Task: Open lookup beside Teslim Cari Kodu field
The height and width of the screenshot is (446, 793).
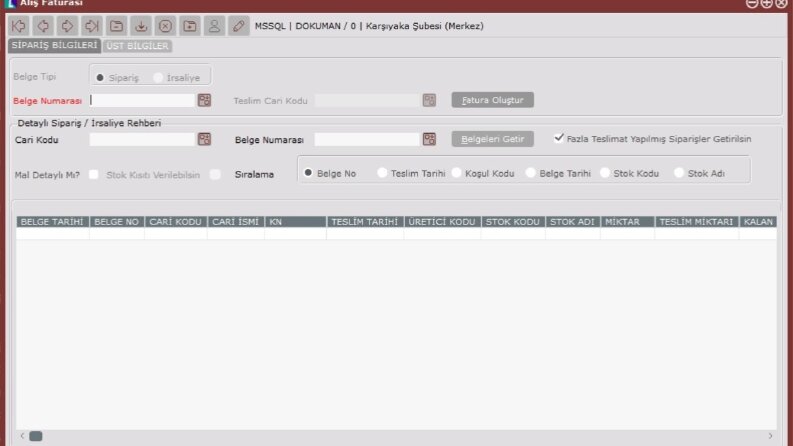Action: pyautogui.click(x=429, y=100)
